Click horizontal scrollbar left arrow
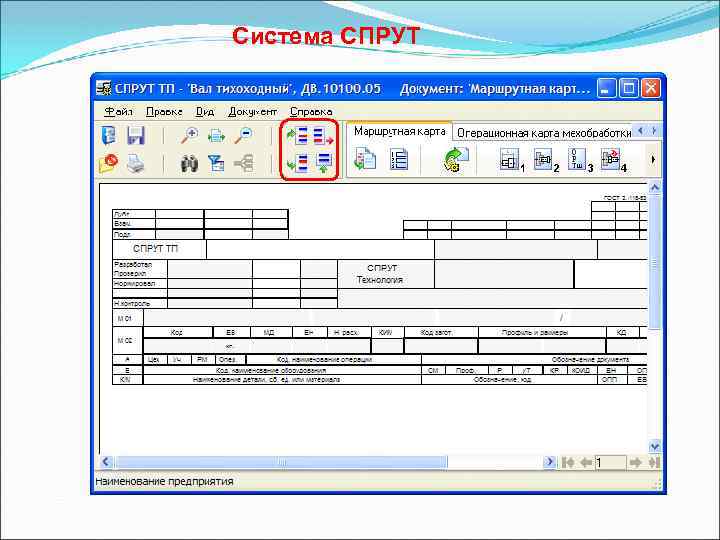The height and width of the screenshot is (540, 720). pos(106,461)
